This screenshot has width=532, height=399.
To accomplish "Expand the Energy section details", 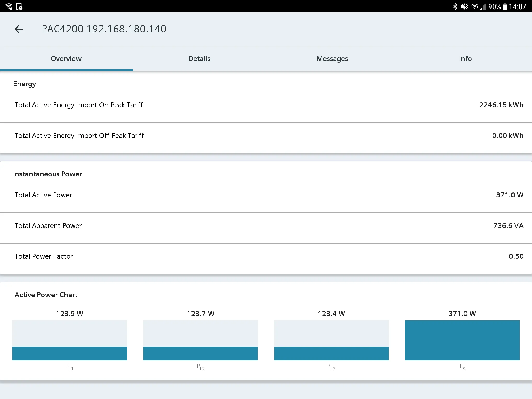I will (24, 84).
